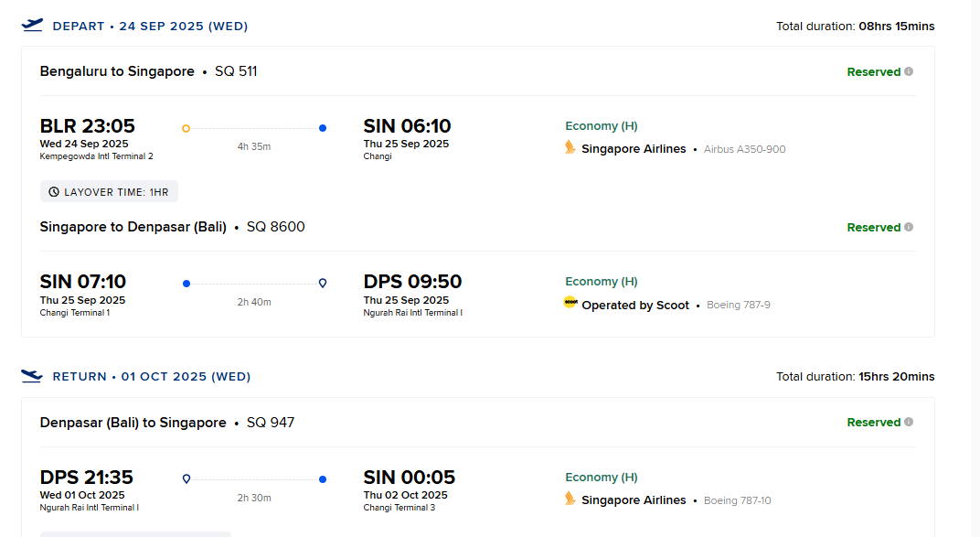Click Economy (H) label for SQ 511

click(x=602, y=125)
